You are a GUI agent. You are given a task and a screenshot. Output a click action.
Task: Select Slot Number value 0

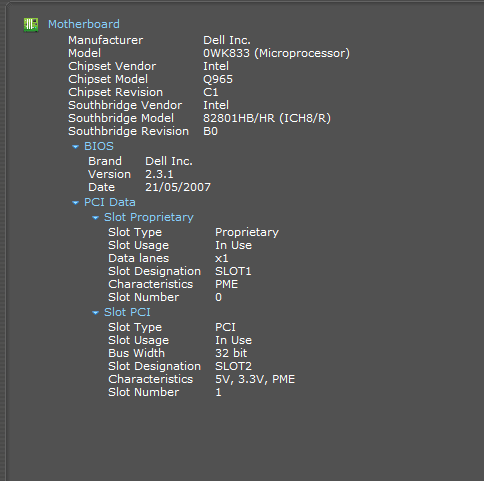coord(218,297)
